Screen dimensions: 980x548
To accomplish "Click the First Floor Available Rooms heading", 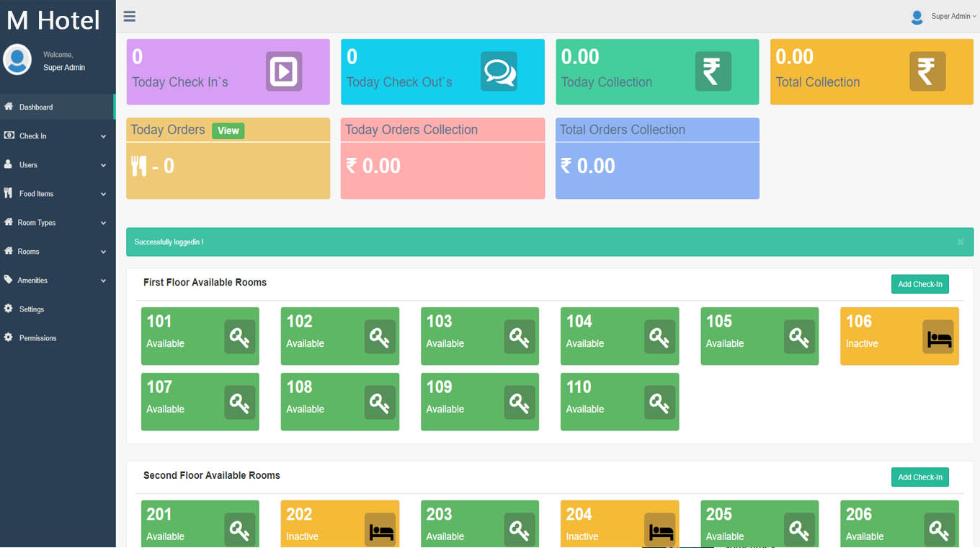I will click(205, 283).
